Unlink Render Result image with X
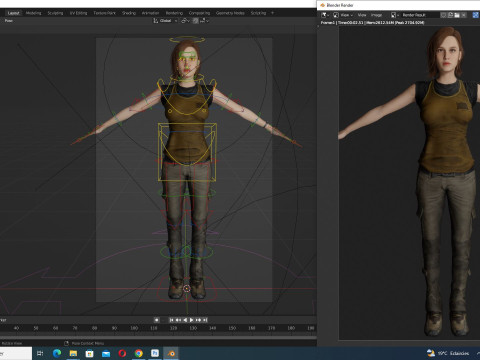480x360 pixels. click(x=464, y=15)
